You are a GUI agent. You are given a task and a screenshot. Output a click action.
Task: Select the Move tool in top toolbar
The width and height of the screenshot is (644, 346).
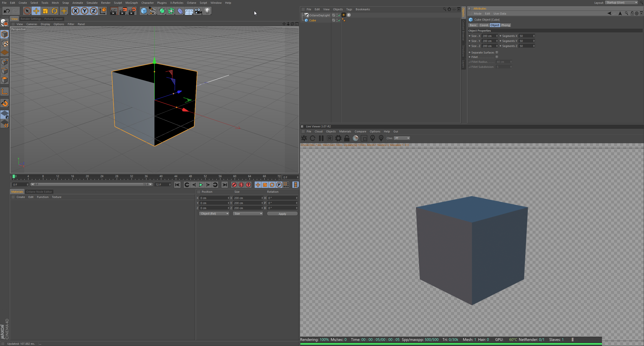[x=36, y=11]
